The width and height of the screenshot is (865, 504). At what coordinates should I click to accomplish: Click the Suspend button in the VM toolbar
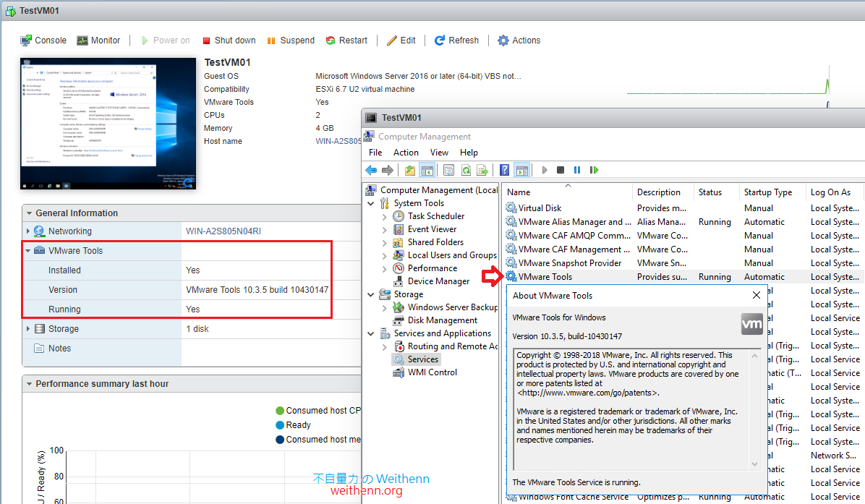coord(291,40)
